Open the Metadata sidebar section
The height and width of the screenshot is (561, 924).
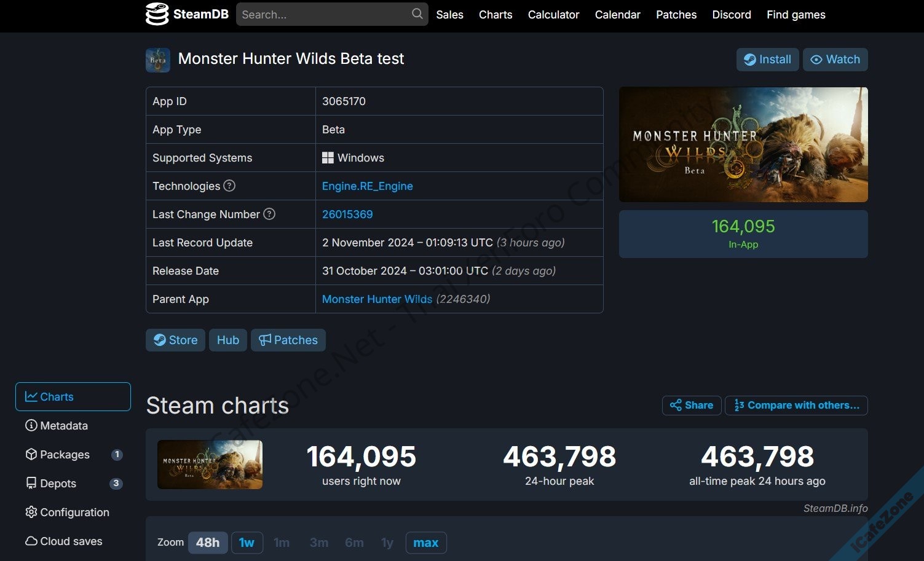point(57,426)
